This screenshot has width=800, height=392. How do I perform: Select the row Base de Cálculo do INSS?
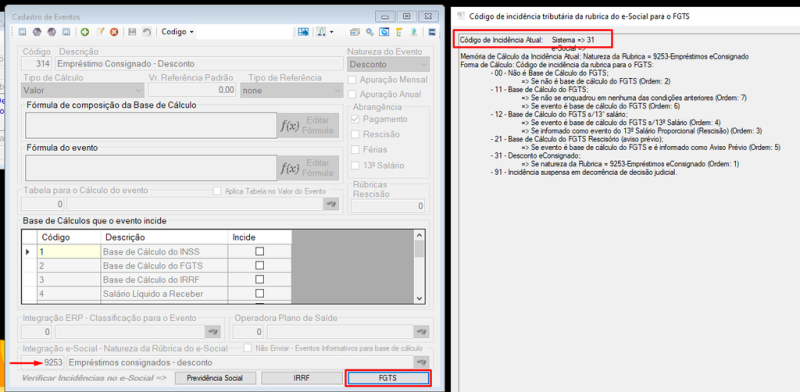(x=157, y=251)
